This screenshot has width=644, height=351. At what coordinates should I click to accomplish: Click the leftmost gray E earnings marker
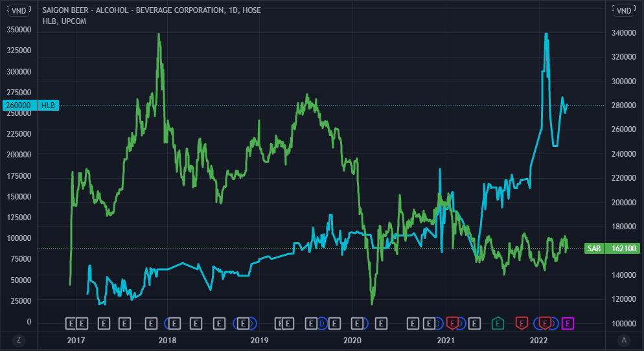[x=71, y=324]
